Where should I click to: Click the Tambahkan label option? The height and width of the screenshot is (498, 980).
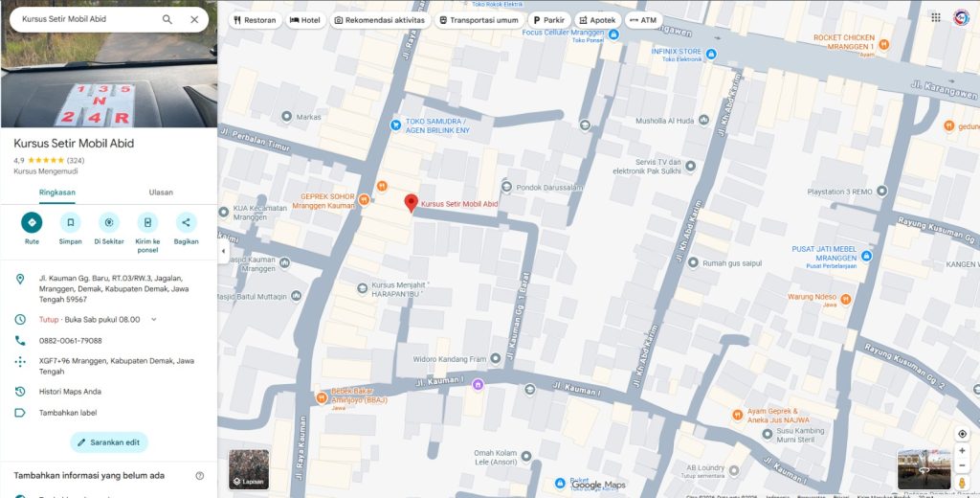(67, 413)
